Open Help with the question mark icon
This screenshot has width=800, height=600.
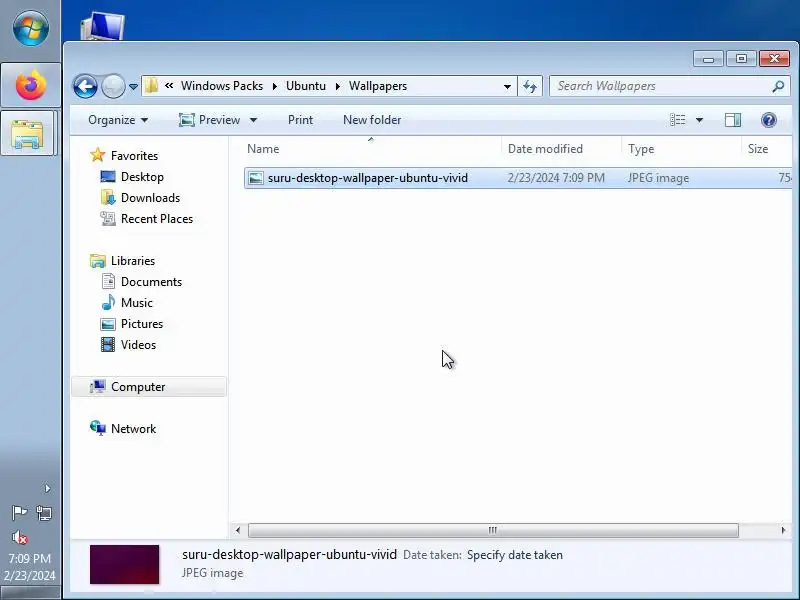[768, 120]
